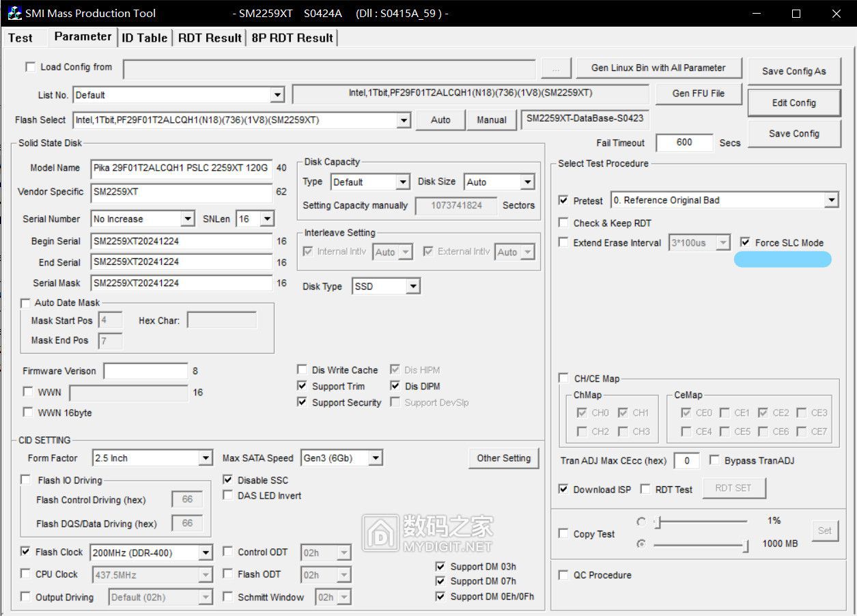
Task: Toggle the Flash Clock checkbox
Action: click(x=25, y=552)
